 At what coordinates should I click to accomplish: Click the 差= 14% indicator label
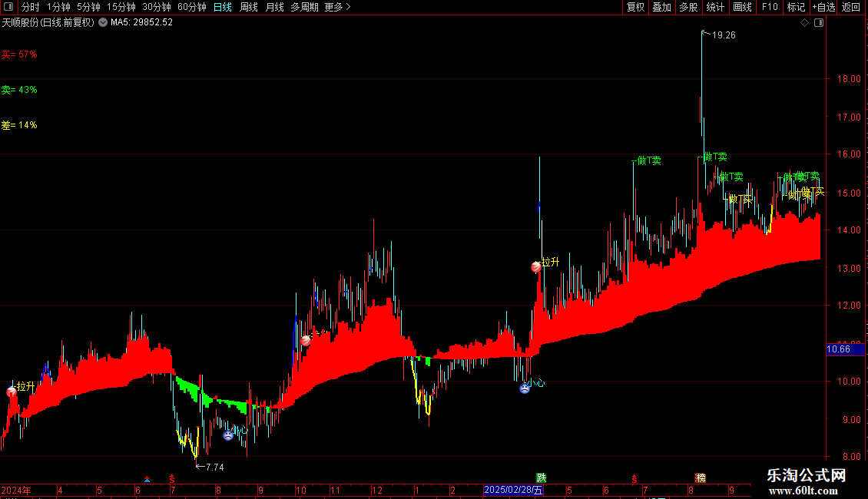point(19,125)
